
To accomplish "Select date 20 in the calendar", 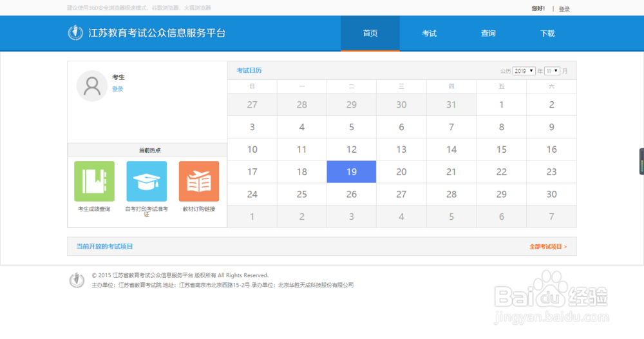I will click(x=401, y=172).
